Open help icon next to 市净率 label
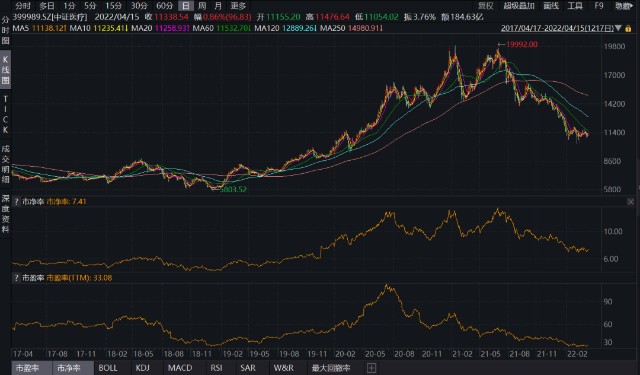This screenshot has width=640, height=375. coord(16,202)
